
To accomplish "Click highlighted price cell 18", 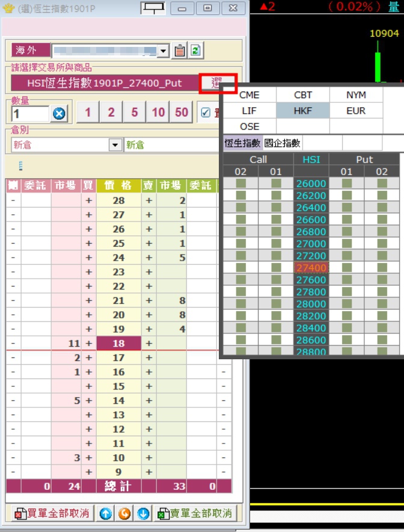I will (118, 344).
